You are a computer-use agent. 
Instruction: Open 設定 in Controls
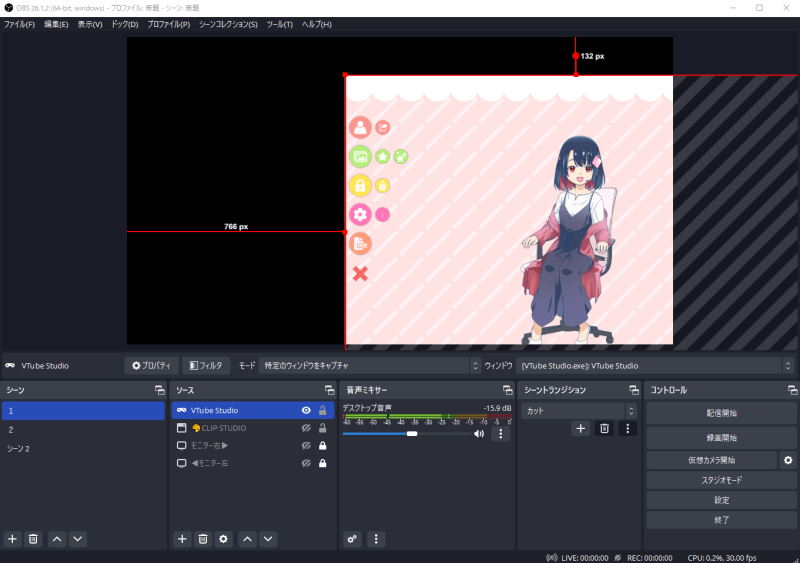coord(721,500)
